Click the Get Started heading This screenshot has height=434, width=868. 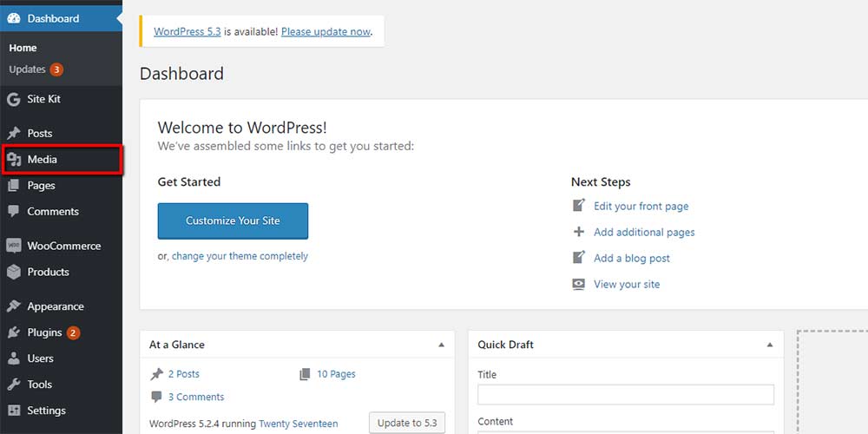click(x=189, y=182)
